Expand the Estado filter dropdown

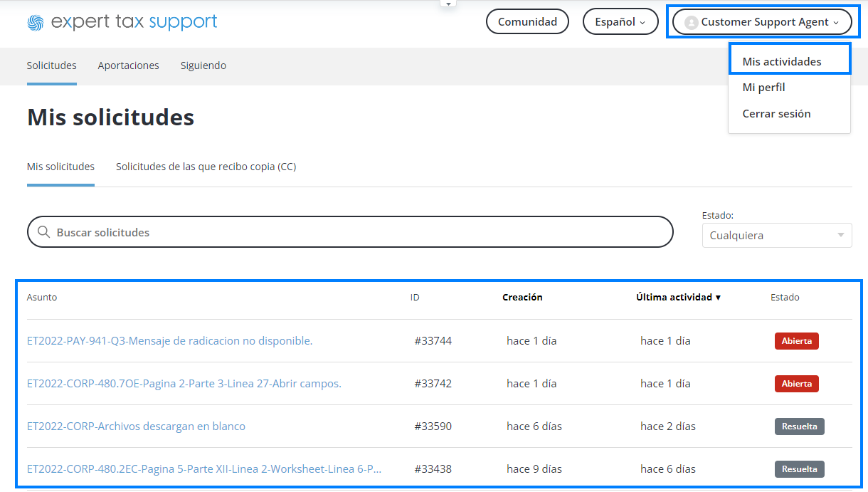tap(776, 235)
